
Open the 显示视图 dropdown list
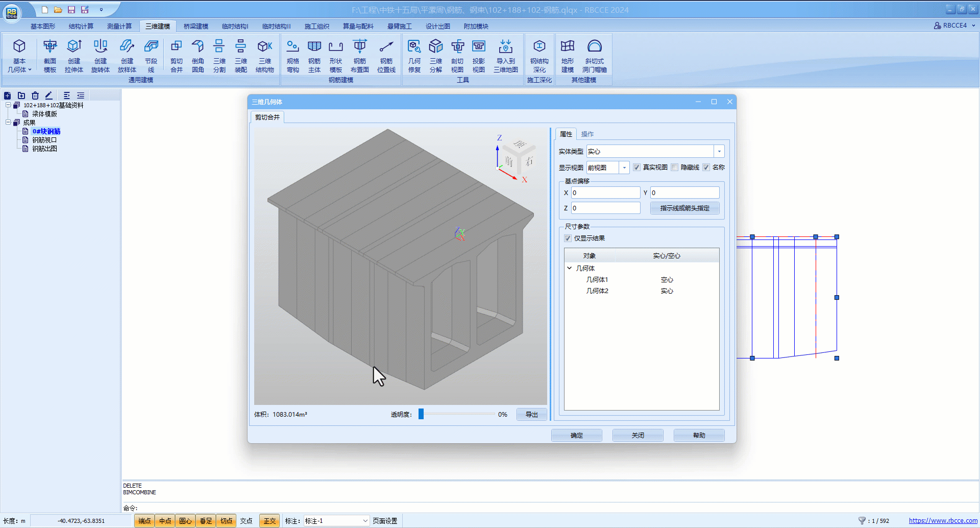[624, 167]
